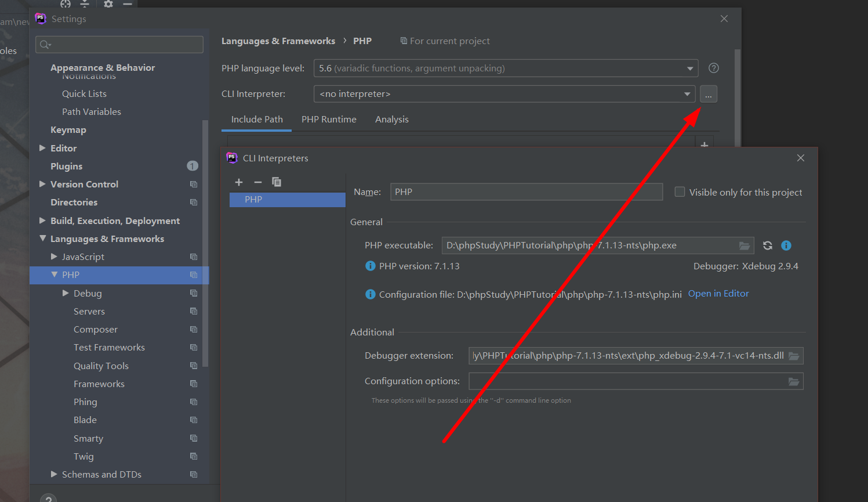Browse for Debugger extension file

(794, 356)
